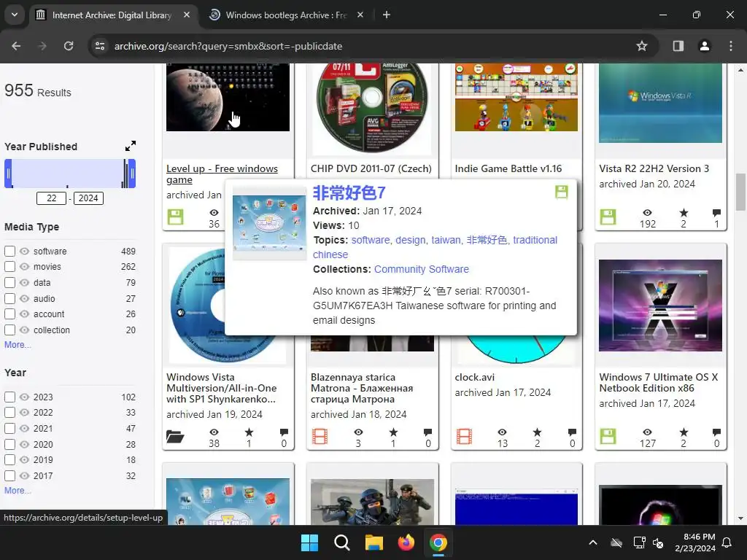Screen dimensions: 747x560
Task: View site information icon in address bar
Action: tap(100, 46)
